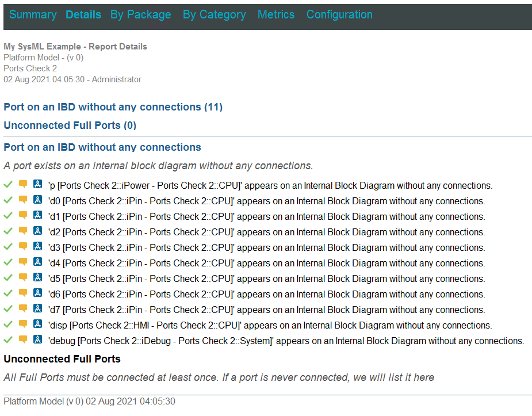This screenshot has height=416, width=532.
Task: Switch to the Summary tab
Action: coord(33,14)
